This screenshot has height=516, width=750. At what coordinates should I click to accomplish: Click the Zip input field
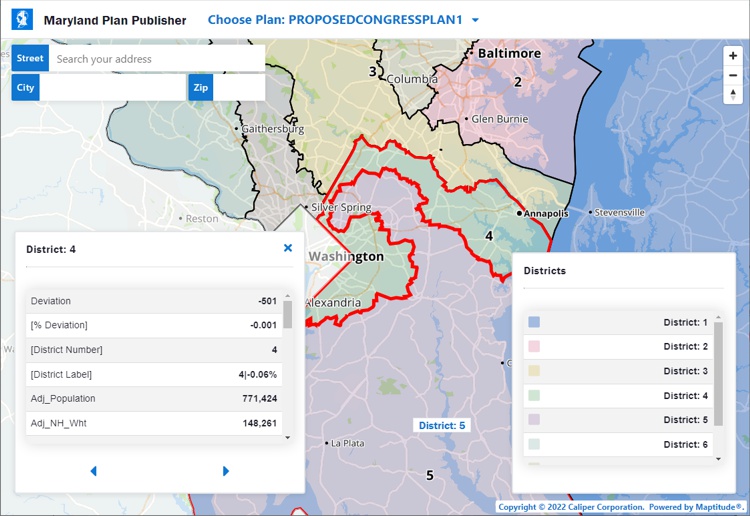coord(239,88)
